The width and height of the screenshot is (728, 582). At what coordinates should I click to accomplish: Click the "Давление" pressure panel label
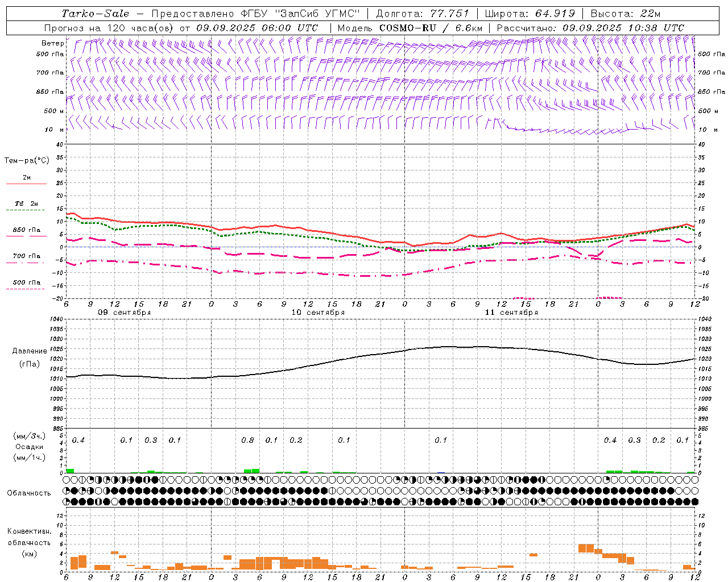pyautogui.click(x=30, y=351)
